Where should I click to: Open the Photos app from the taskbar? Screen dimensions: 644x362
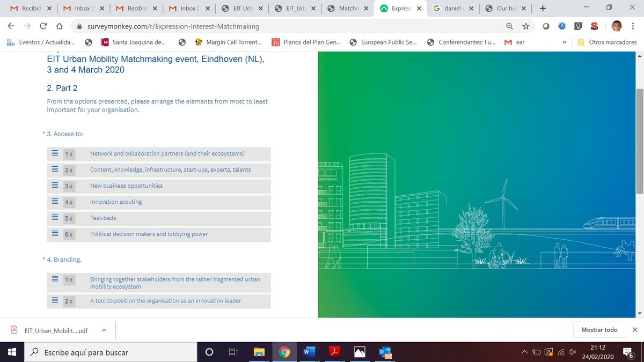(x=360, y=352)
